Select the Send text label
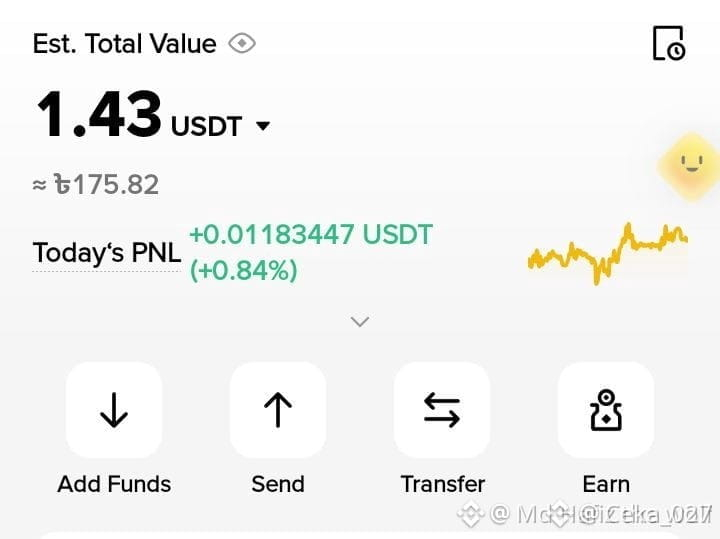Viewport: 720px width, 539px height. tap(278, 484)
